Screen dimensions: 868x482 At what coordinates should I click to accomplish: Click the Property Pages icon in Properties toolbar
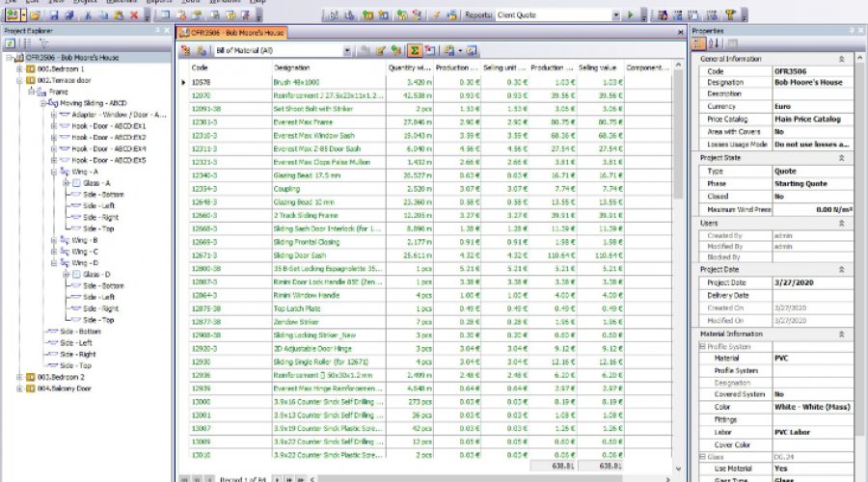point(732,43)
